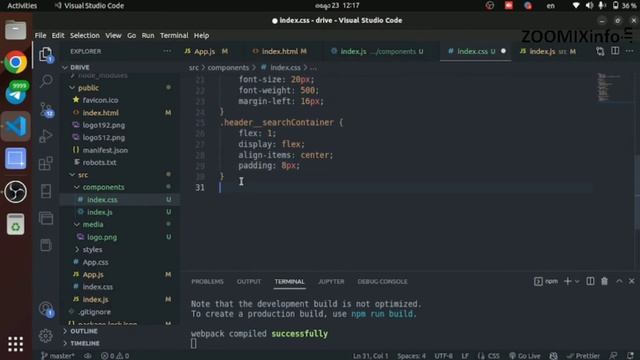Open the OUTPUT panel tab
The width and height of the screenshot is (640, 360).
pos(249,282)
